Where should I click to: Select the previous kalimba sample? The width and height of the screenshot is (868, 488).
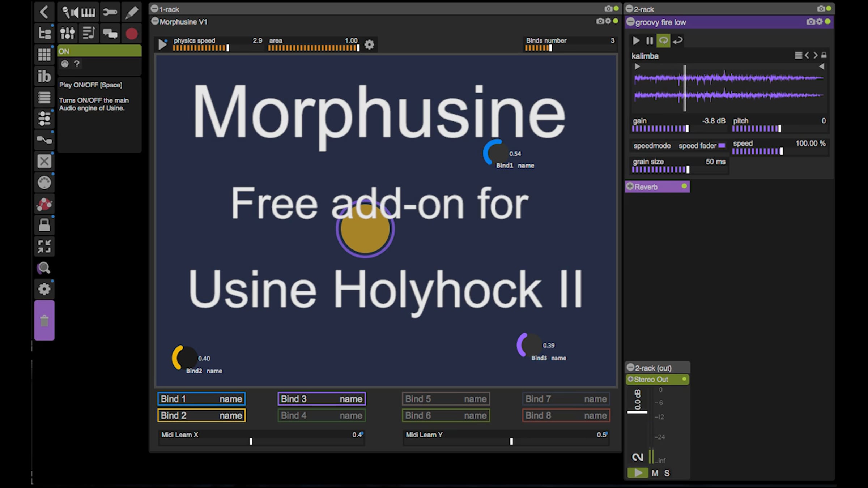(x=807, y=55)
